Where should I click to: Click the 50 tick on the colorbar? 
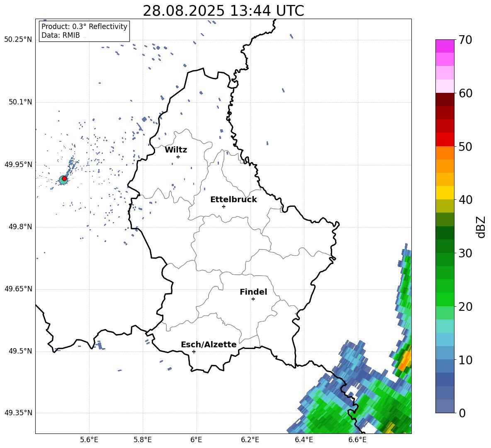pyautogui.click(x=465, y=147)
